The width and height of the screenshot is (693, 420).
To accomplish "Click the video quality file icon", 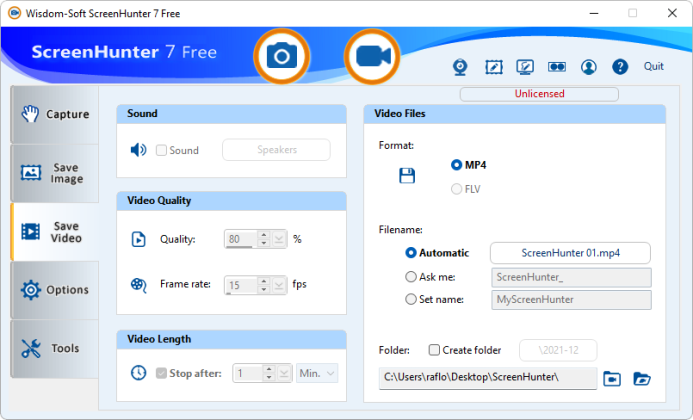I will click(139, 239).
